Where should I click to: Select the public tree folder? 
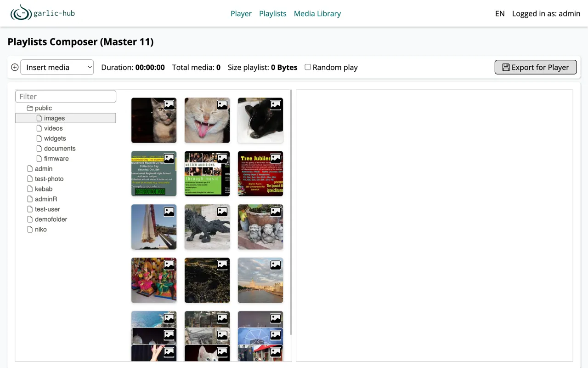[x=43, y=108]
